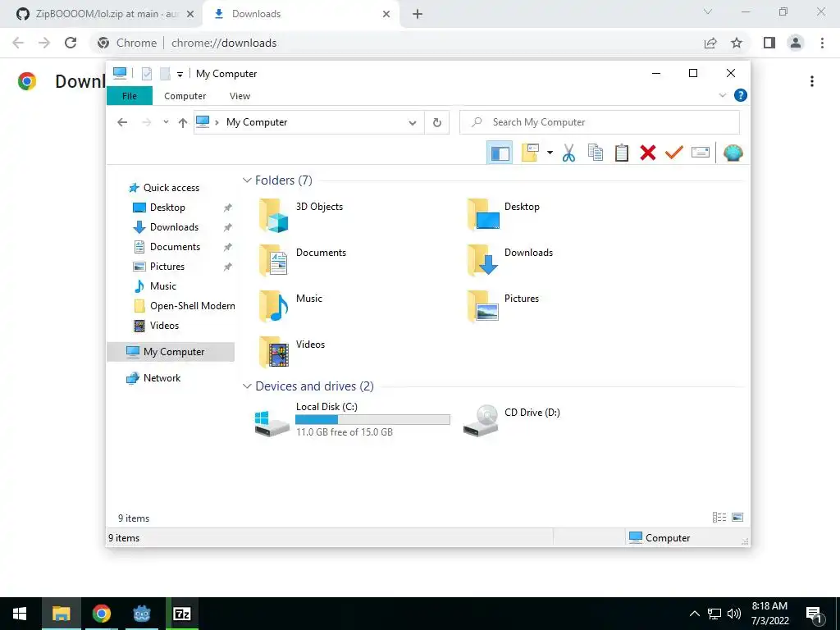Open Desktop in Quick access sidebar
Image resolution: width=840 pixels, height=630 pixels.
(167, 208)
